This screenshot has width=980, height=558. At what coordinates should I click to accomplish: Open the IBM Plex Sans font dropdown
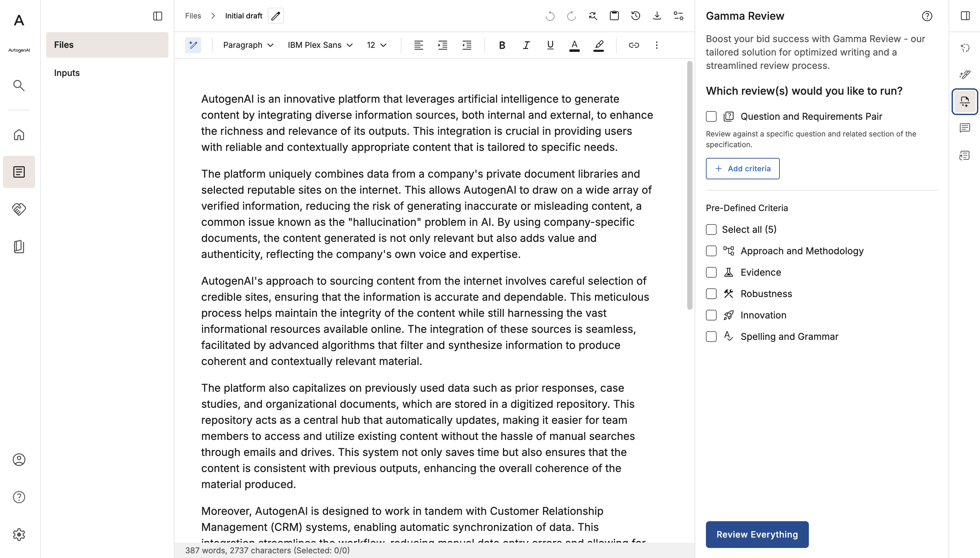tap(320, 45)
